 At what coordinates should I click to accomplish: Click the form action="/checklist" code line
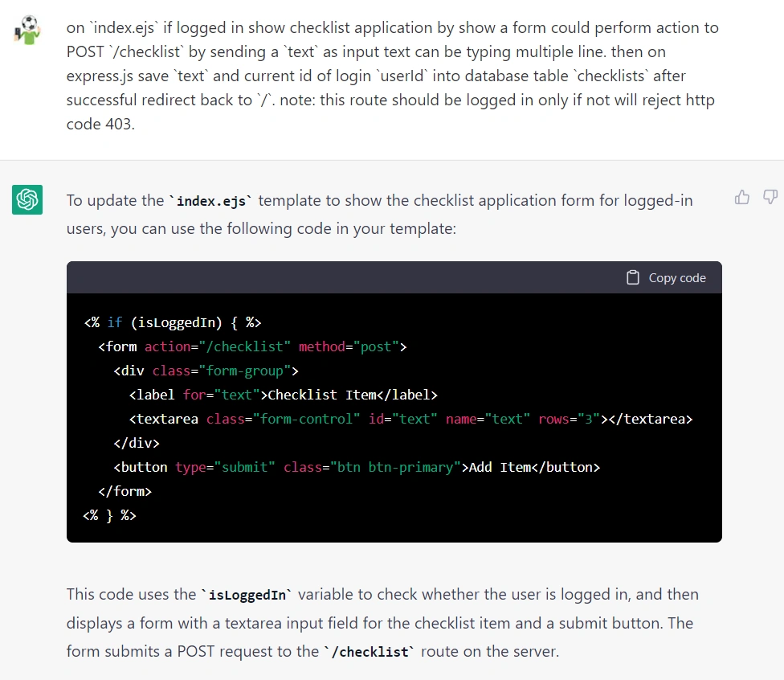click(252, 346)
